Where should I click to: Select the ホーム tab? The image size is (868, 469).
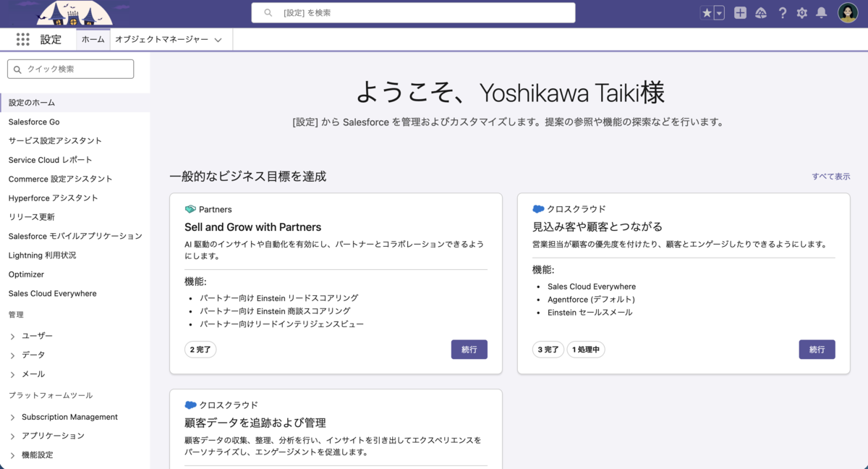coord(93,40)
